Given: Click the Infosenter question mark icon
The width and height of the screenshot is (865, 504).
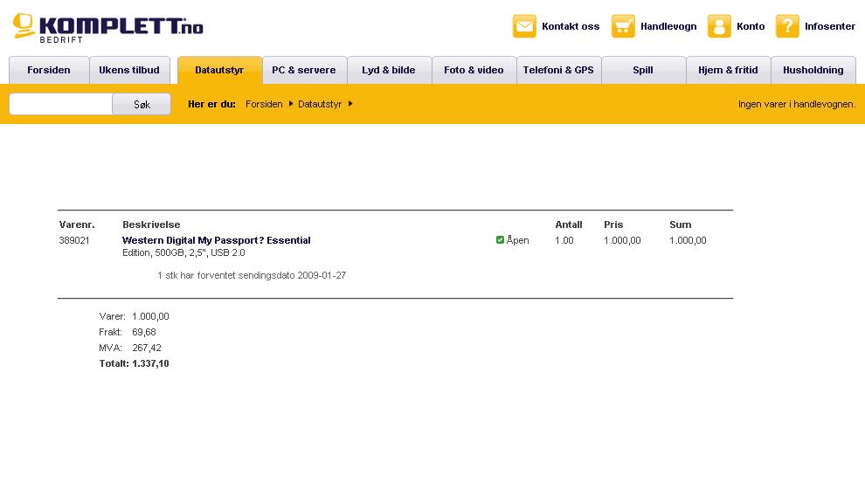Looking at the screenshot, I should (787, 26).
